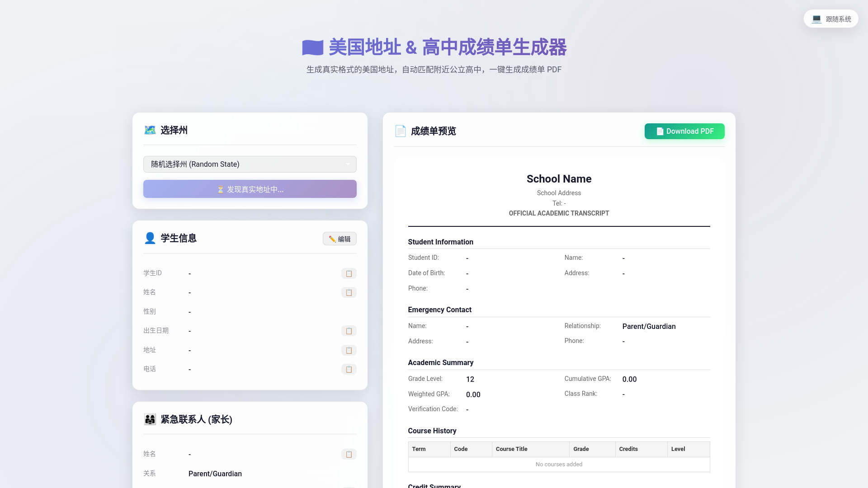Click the Course Title column header
Screen dimensions: 868x488
[x=530, y=449]
